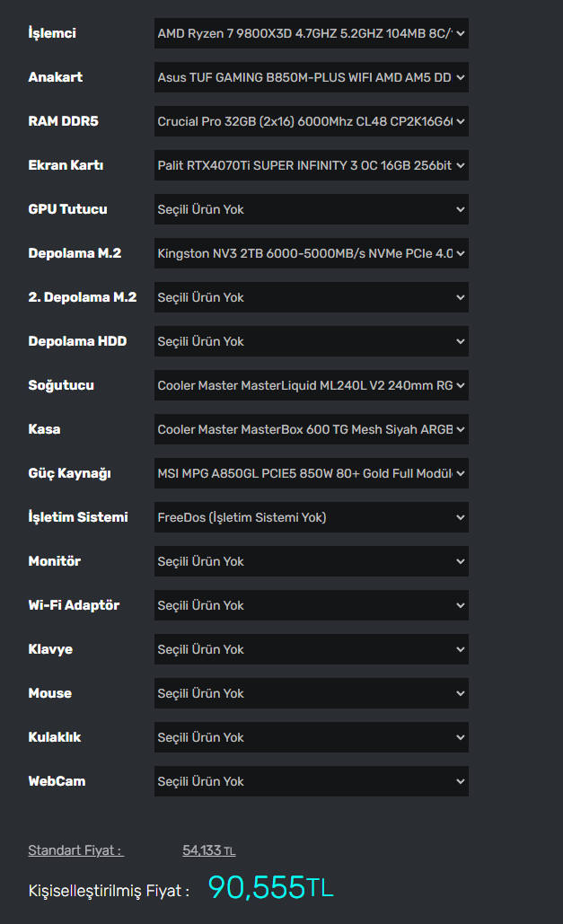The image size is (563, 924).
Task: Open the WebCam dropdown
Action: click(x=311, y=781)
